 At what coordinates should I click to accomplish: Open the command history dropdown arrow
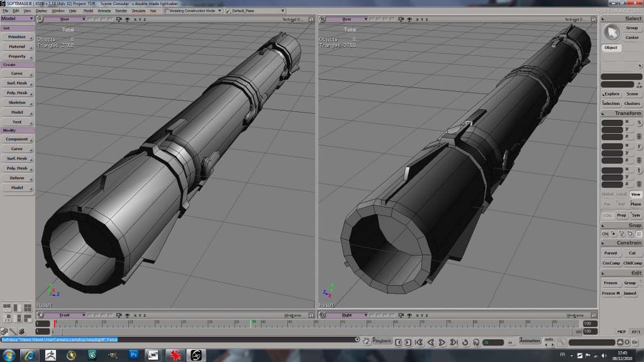pos(357,340)
